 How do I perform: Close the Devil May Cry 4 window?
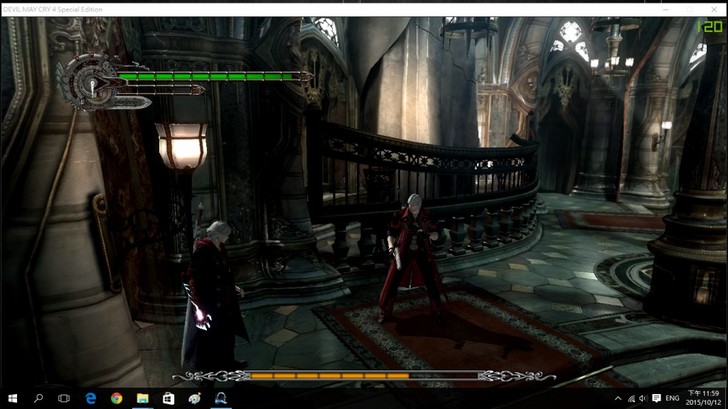714,9
